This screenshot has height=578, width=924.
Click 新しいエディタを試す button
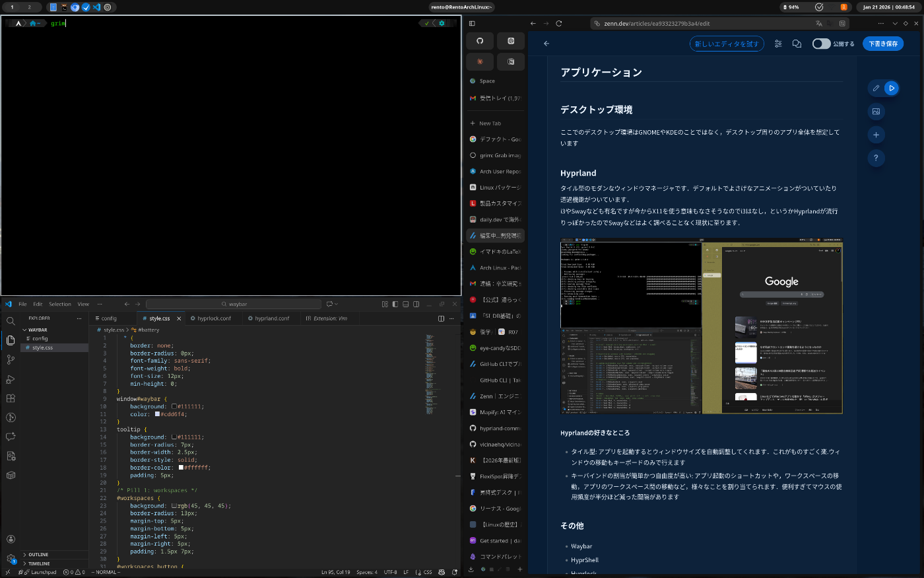727,44
